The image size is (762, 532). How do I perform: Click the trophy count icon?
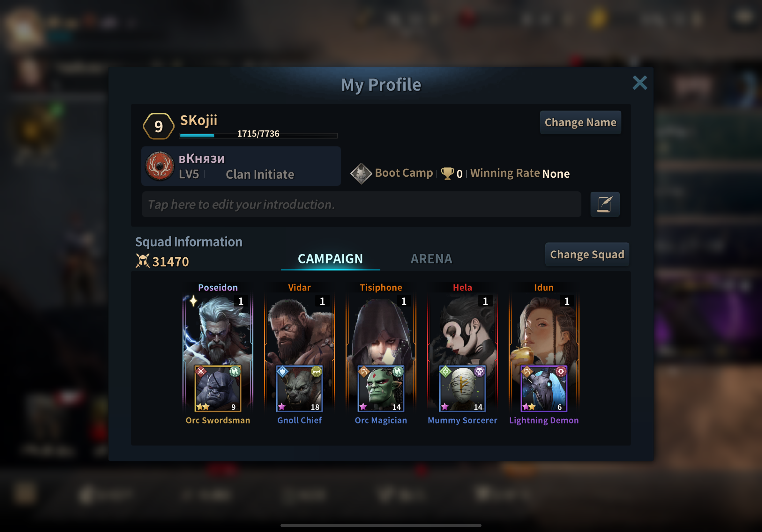coord(447,173)
